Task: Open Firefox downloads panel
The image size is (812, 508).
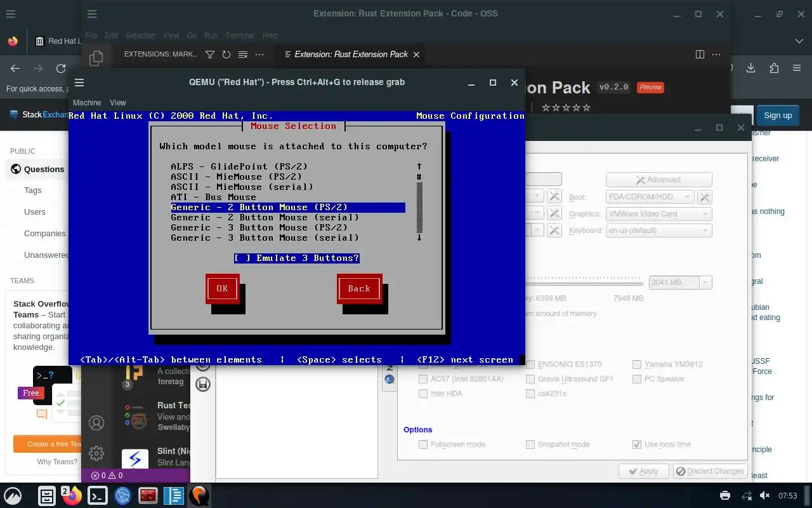Action: (751, 69)
